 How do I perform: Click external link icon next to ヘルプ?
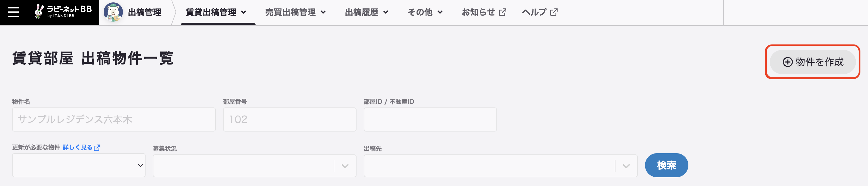(554, 12)
